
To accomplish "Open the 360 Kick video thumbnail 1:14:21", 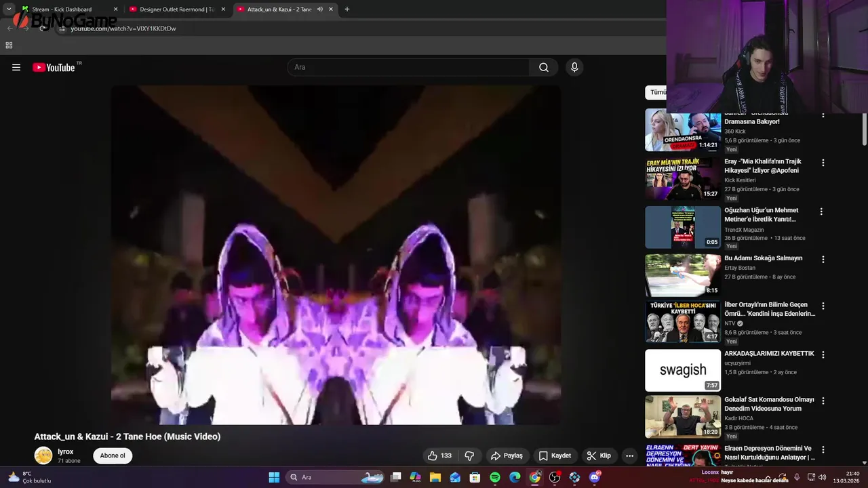I will pyautogui.click(x=682, y=130).
